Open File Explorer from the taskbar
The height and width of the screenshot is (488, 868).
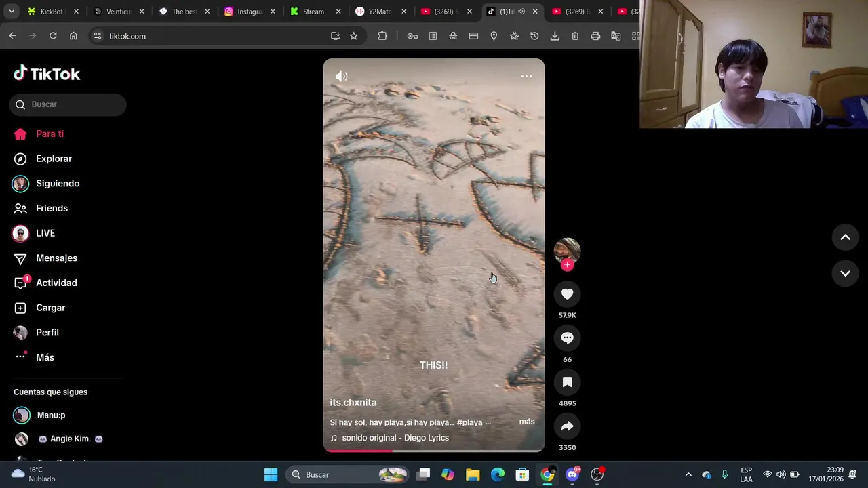pos(473,474)
